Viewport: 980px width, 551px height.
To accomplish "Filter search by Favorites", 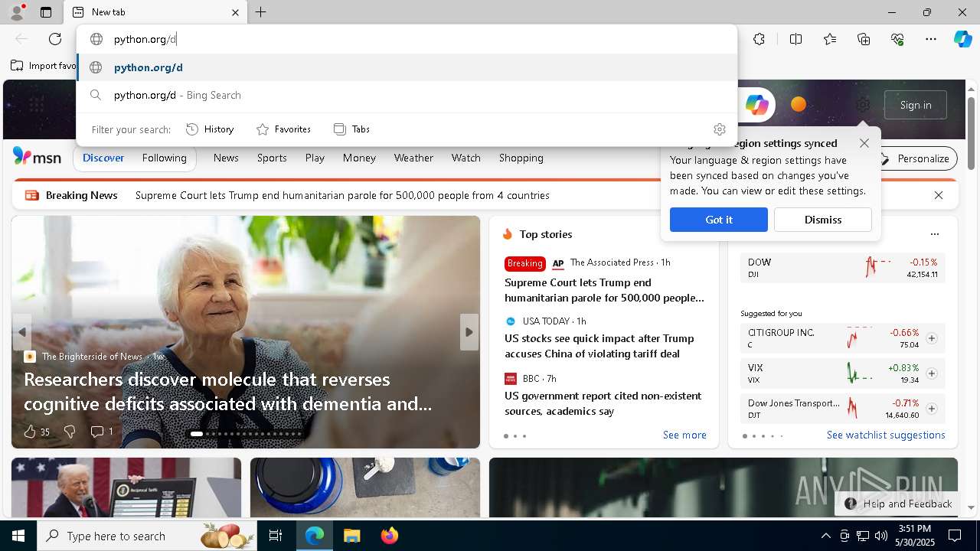I will coord(283,129).
